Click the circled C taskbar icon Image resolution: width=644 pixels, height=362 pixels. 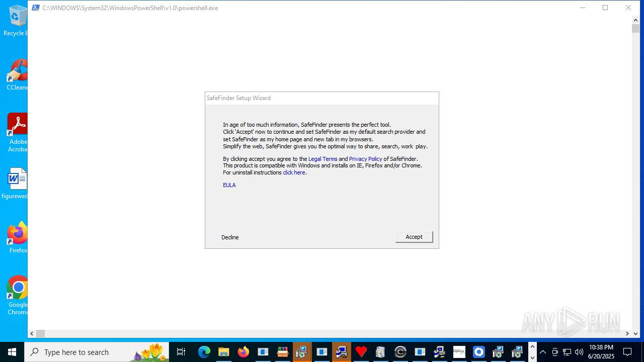tap(400, 352)
